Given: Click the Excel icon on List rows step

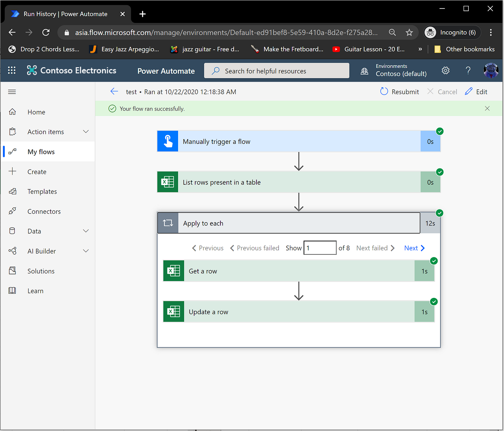Looking at the screenshot, I should (168, 182).
